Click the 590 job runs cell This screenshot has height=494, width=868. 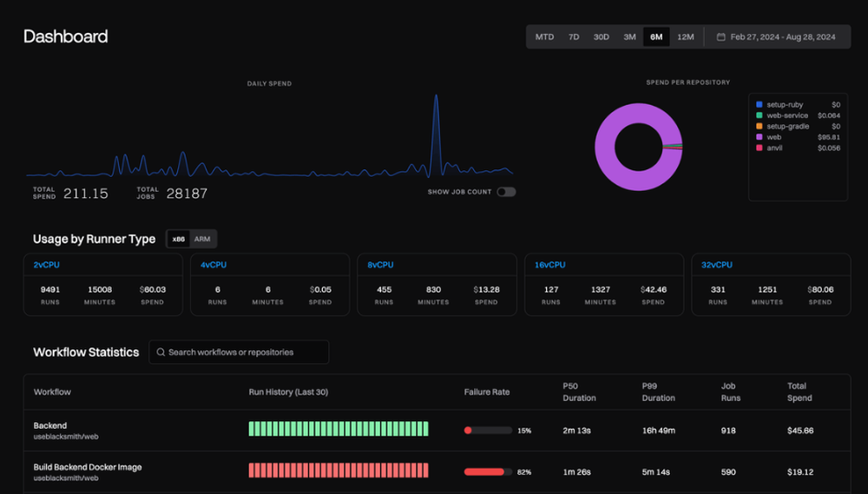(x=728, y=471)
